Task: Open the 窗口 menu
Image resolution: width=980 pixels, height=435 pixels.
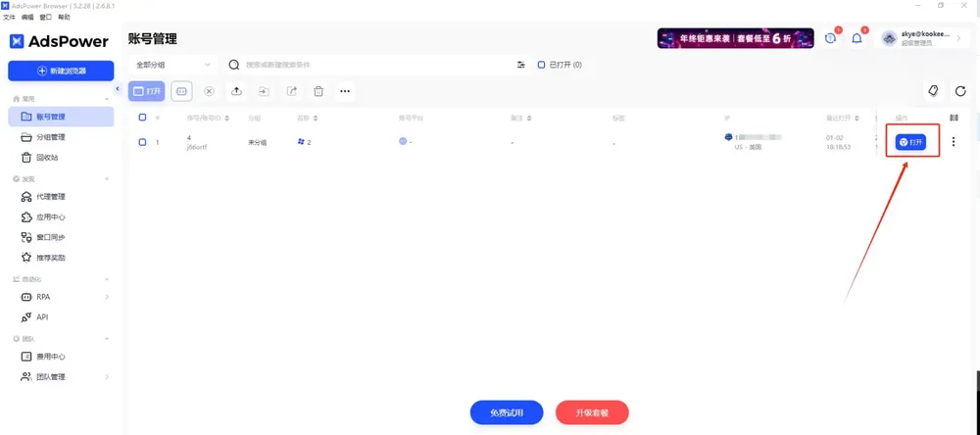Action: click(46, 18)
